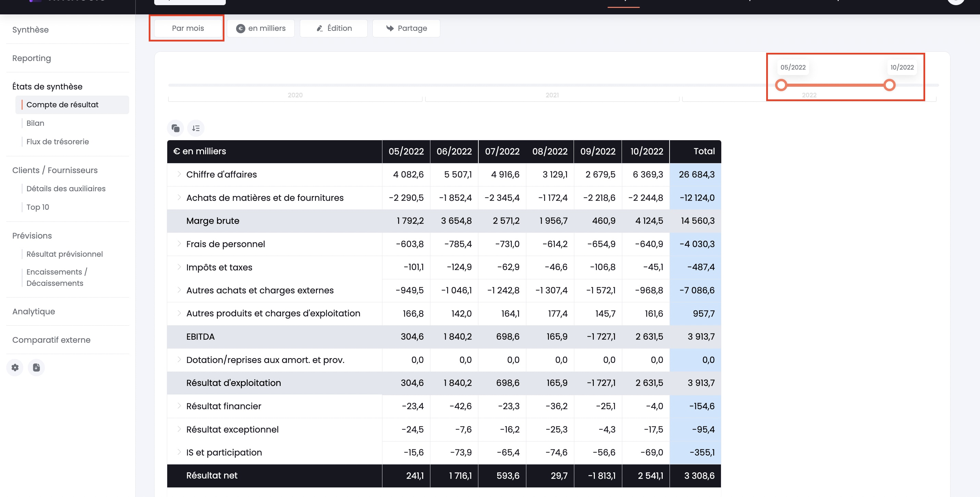The image size is (980, 497).
Task: Click the 08/2022 column header
Action: [550, 151]
